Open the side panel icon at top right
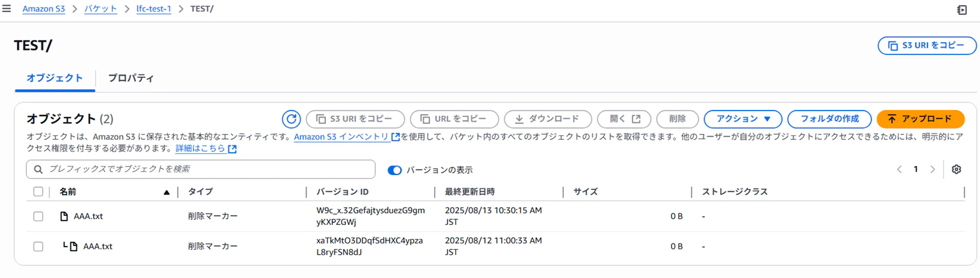Image resolution: width=980 pixels, height=278 pixels. pos(961,10)
